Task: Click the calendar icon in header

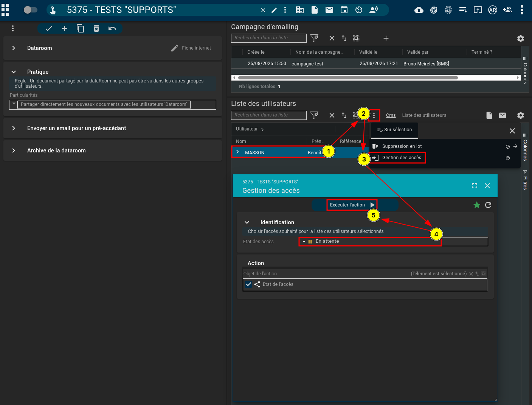Action: (x=344, y=10)
